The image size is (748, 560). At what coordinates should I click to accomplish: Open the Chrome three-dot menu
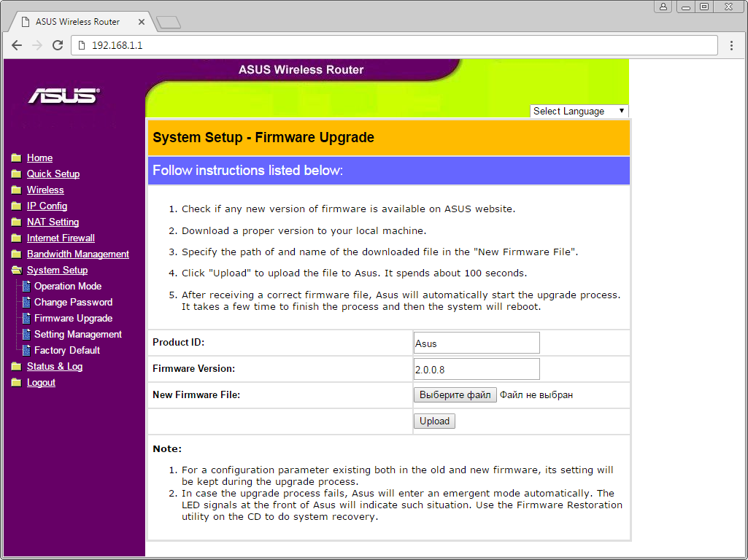(732, 45)
